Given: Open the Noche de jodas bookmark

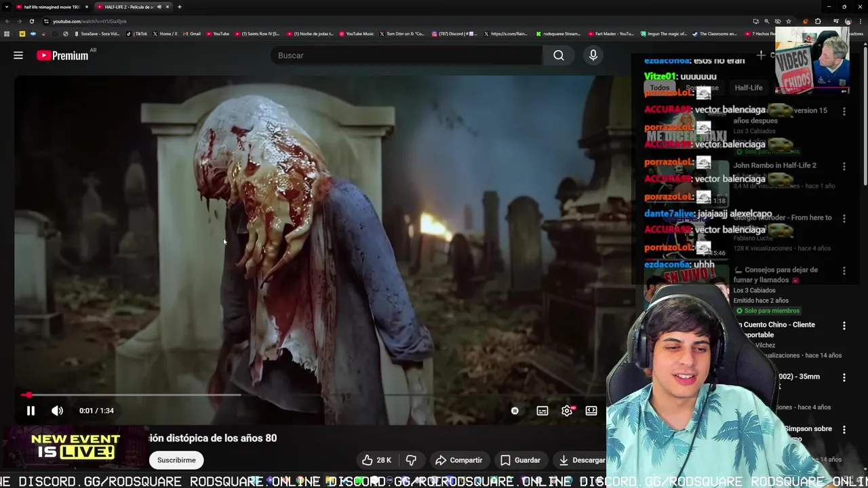Looking at the screenshot, I should 311,34.
